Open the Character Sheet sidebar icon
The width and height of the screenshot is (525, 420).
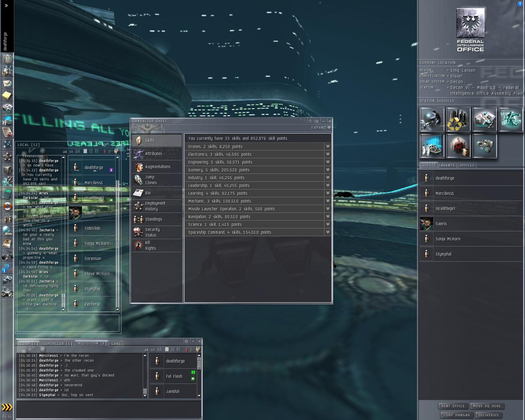(7, 59)
